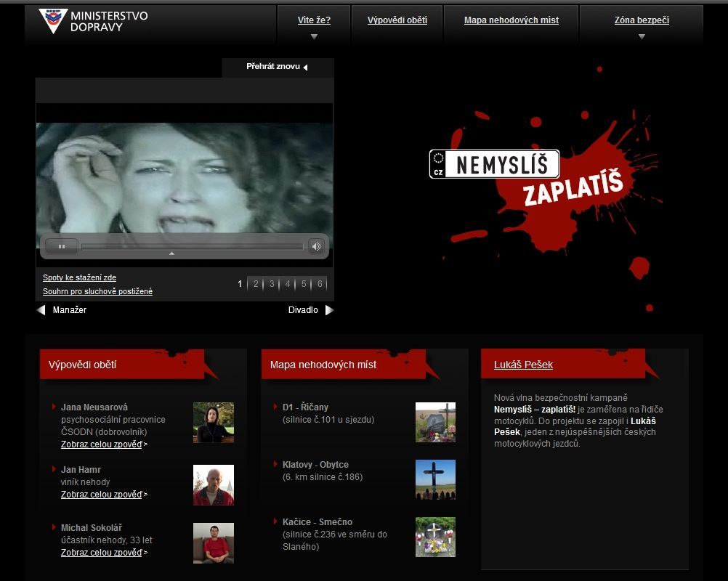Mute the video with the speaker icon

pos(316,246)
